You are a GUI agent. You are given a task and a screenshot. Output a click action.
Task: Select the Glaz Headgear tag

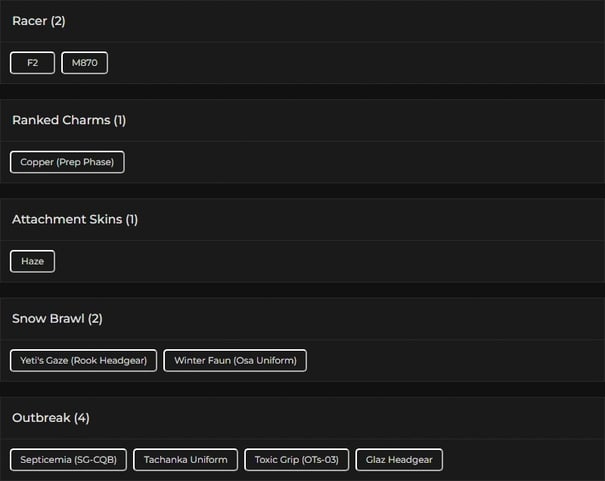pos(399,460)
